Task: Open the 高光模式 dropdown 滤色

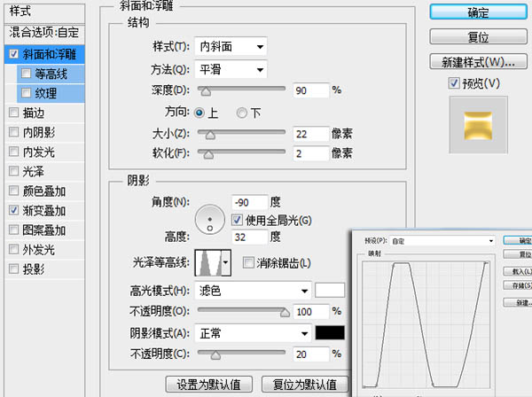Action: pyautogui.click(x=253, y=291)
